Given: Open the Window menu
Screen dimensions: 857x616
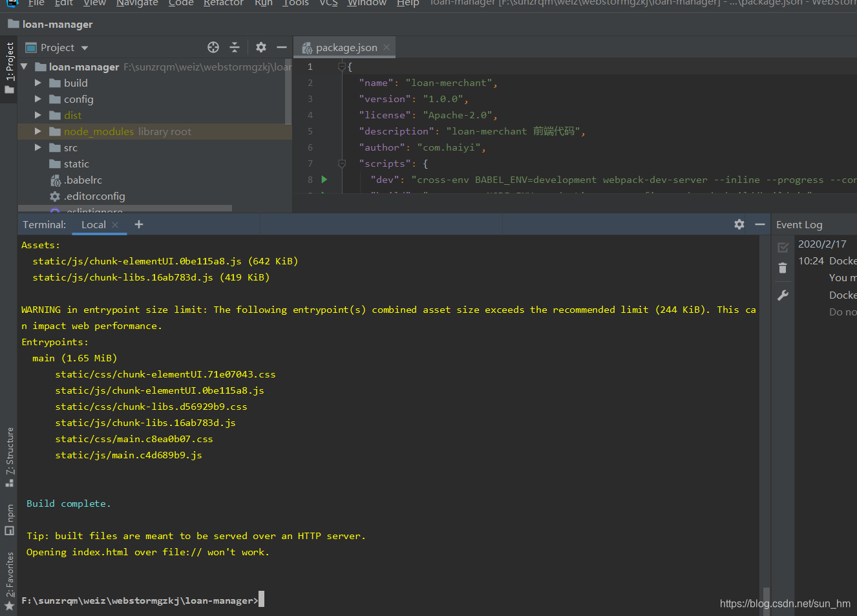Looking at the screenshot, I should point(367,3).
